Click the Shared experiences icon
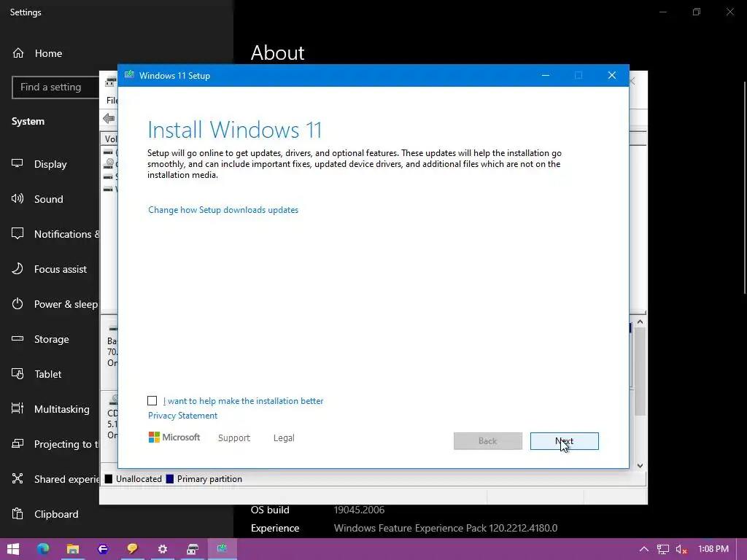747x560 pixels. 18,478
